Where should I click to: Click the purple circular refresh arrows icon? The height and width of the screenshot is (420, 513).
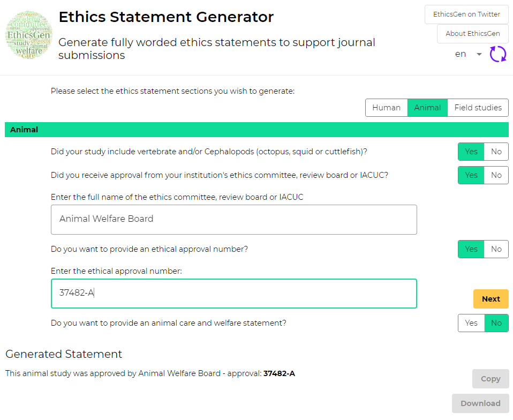[x=498, y=54]
